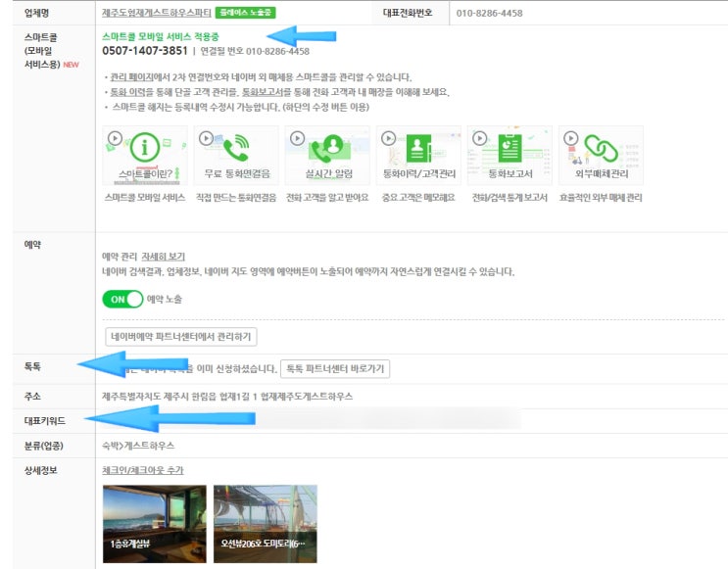Viewport: 728px width, 569px height.
Task: Open the 통화보고서 report icon card
Action: click(510, 156)
